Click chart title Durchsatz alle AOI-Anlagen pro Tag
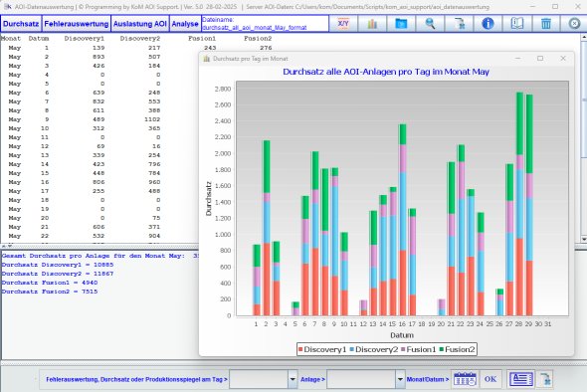587x392 pixels. (x=386, y=72)
